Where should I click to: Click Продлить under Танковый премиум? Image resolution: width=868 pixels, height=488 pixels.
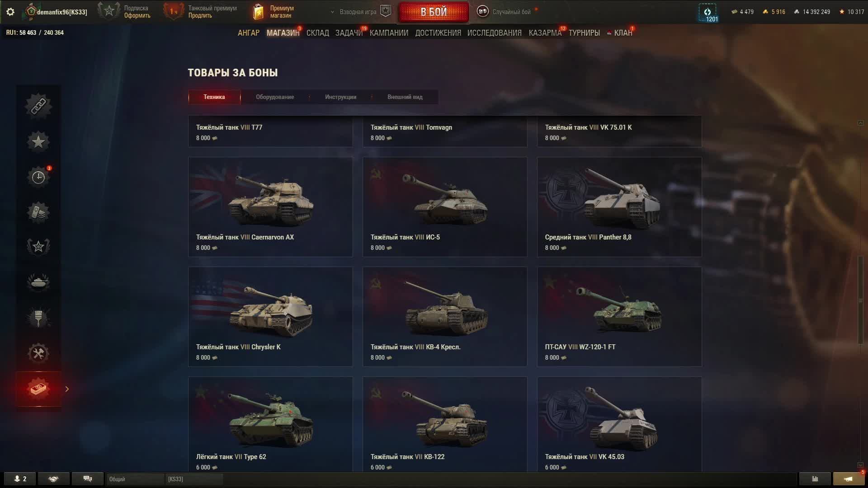click(200, 15)
